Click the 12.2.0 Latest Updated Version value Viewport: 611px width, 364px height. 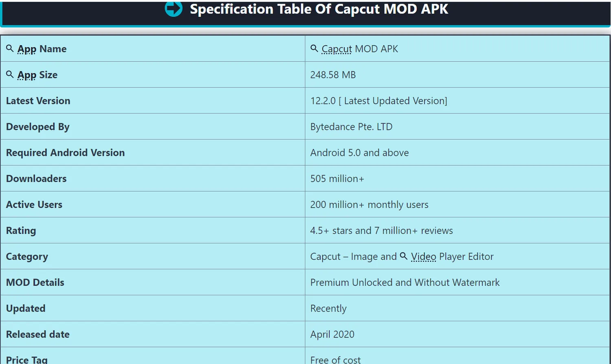[379, 101]
